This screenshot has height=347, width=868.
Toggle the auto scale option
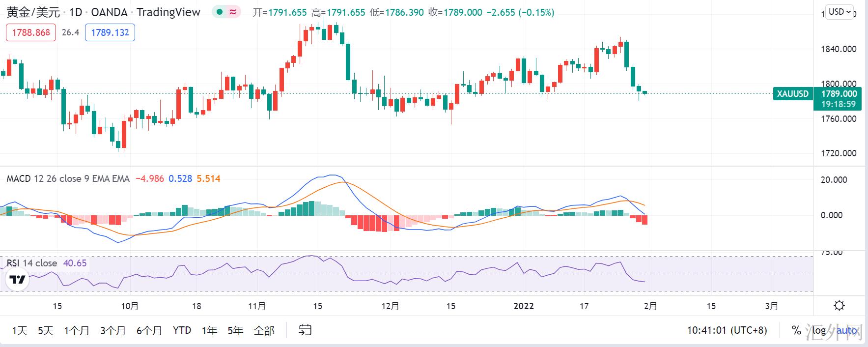[846, 330]
